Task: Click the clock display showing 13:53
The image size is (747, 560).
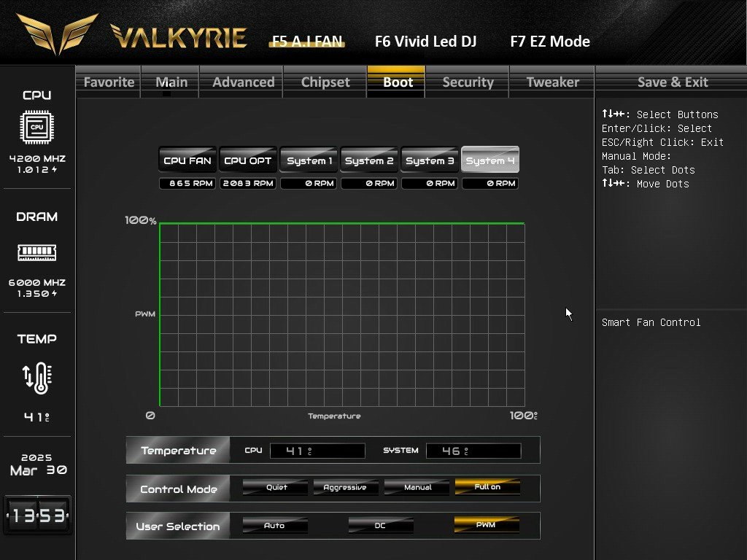Action: coord(36,516)
